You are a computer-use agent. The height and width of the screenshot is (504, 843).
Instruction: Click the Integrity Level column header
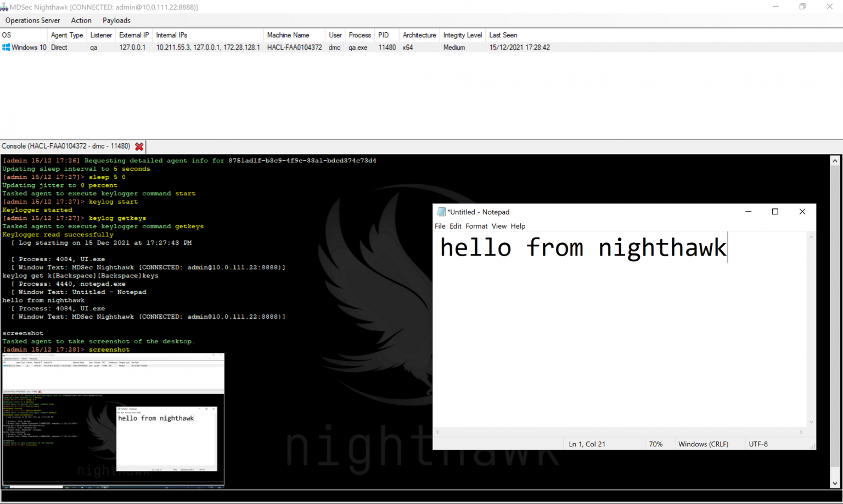click(462, 35)
